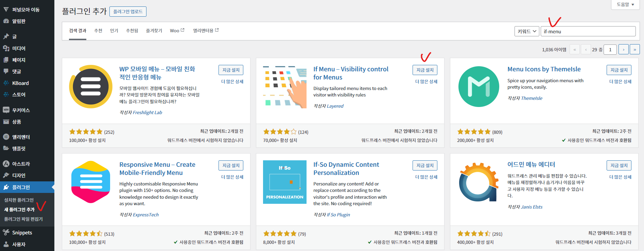Open the Responsive Menu plugin title link
Viewport: 644px width, 251px height.
click(x=157, y=169)
